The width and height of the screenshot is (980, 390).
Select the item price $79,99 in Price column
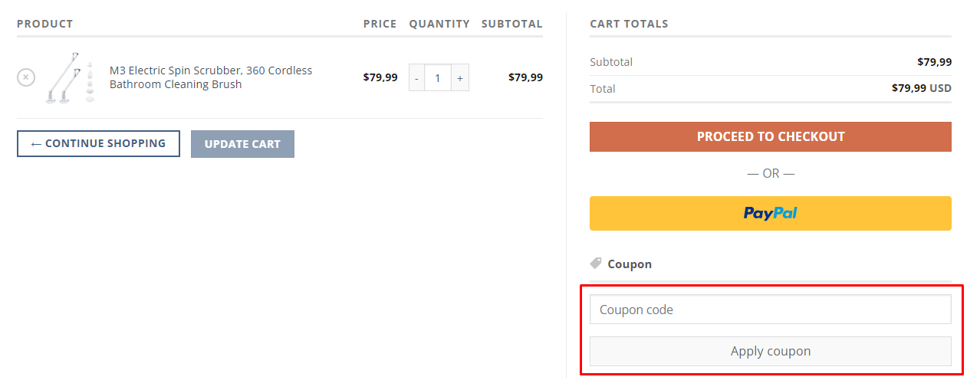[380, 77]
